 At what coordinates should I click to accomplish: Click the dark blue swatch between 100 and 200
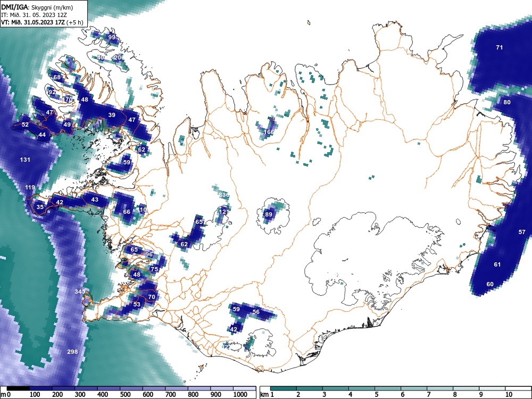tap(41, 388)
